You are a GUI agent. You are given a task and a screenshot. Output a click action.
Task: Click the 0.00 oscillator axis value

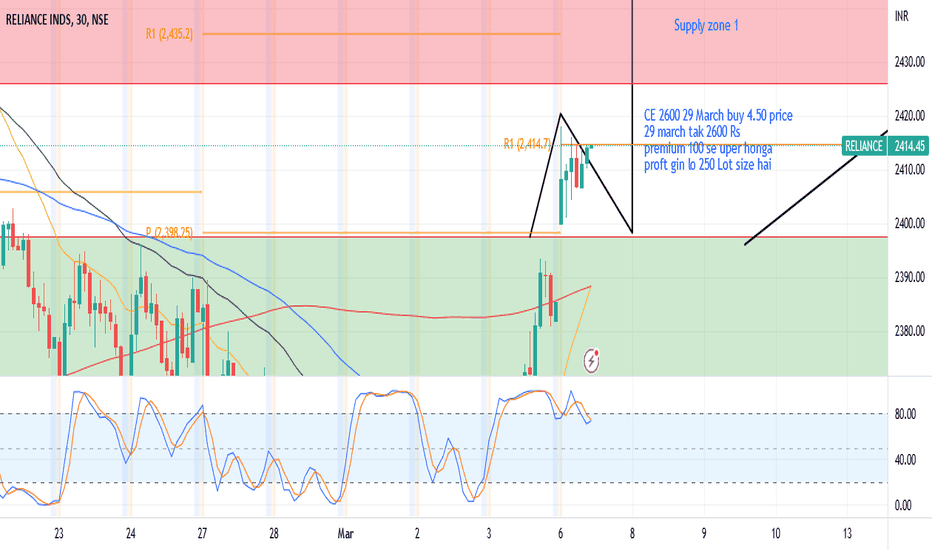coord(903,505)
